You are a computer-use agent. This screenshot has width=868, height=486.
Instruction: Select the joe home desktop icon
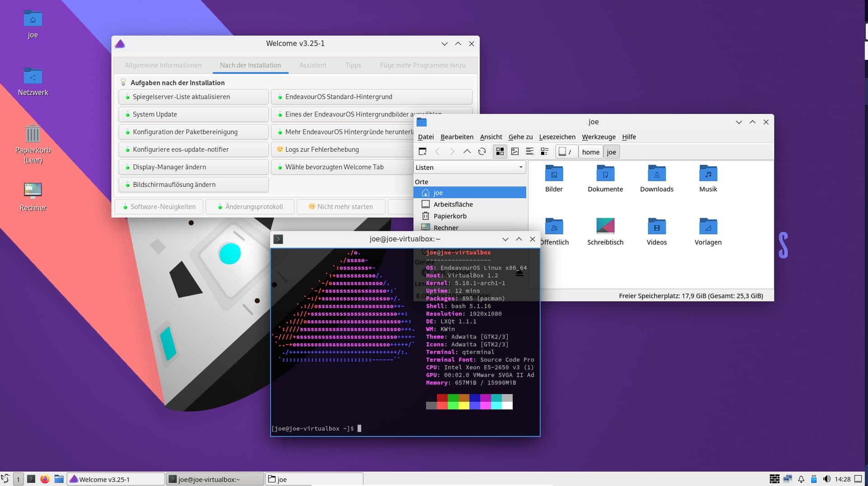point(33,24)
